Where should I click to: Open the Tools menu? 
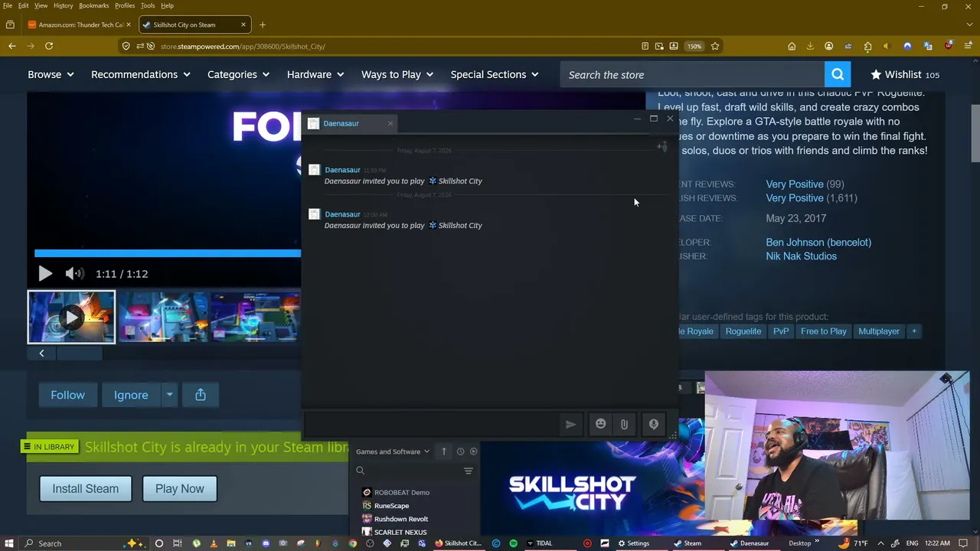[148, 5]
